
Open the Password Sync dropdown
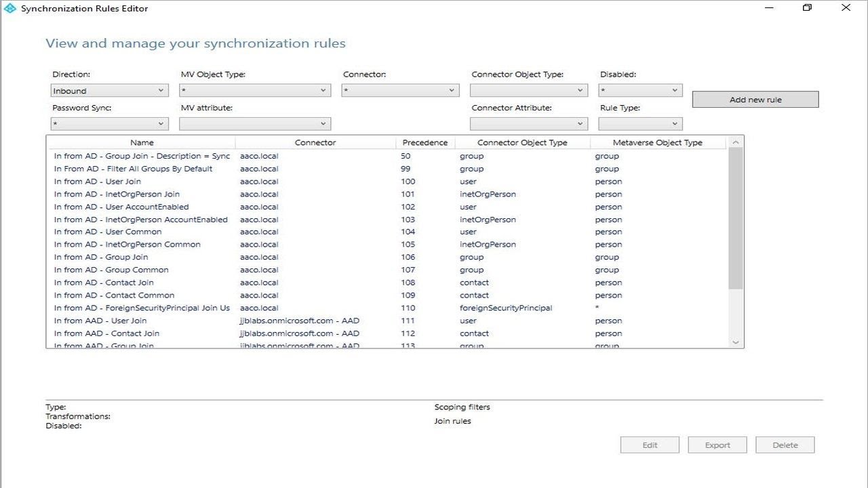point(110,124)
